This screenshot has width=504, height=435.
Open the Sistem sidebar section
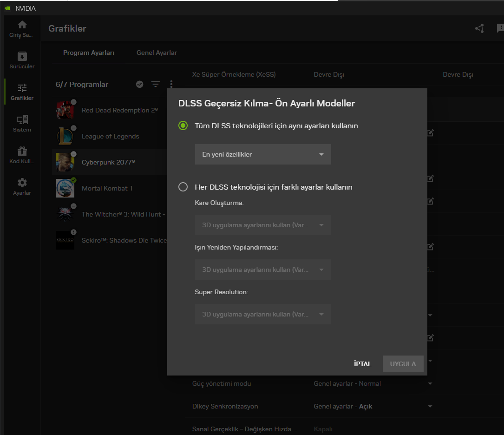tap(22, 124)
